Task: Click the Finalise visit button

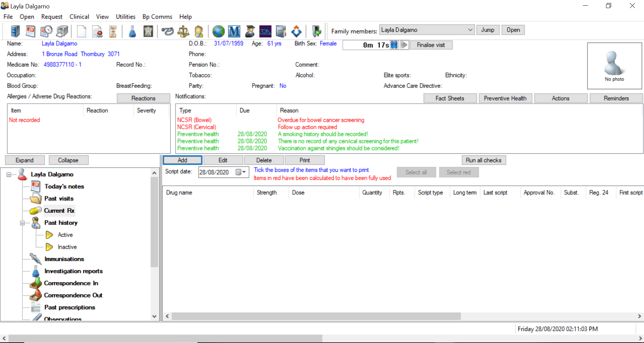Action: pyautogui.click(x=431, y=45)
